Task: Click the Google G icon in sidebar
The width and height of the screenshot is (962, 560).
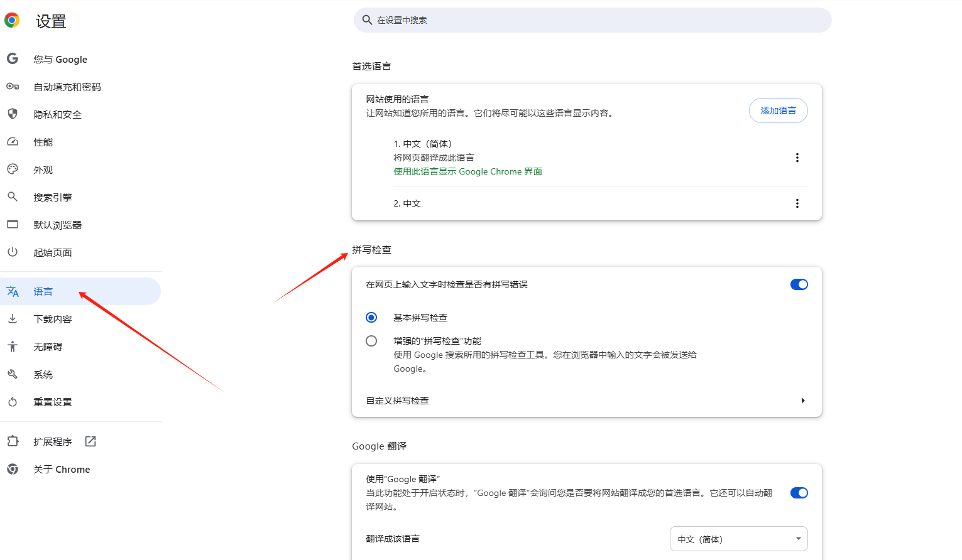Action: 13,59
